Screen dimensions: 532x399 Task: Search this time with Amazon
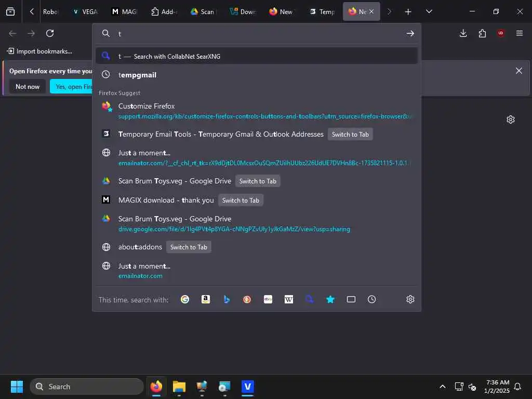(206, 299)
